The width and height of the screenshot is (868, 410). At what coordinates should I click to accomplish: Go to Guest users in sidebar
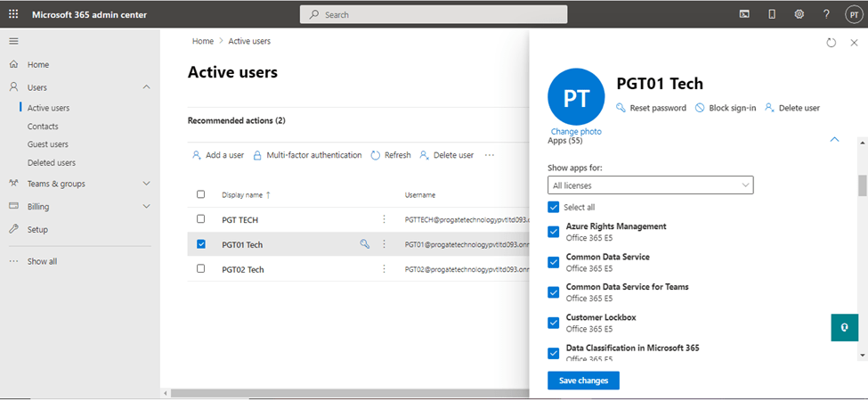[47, 144]
